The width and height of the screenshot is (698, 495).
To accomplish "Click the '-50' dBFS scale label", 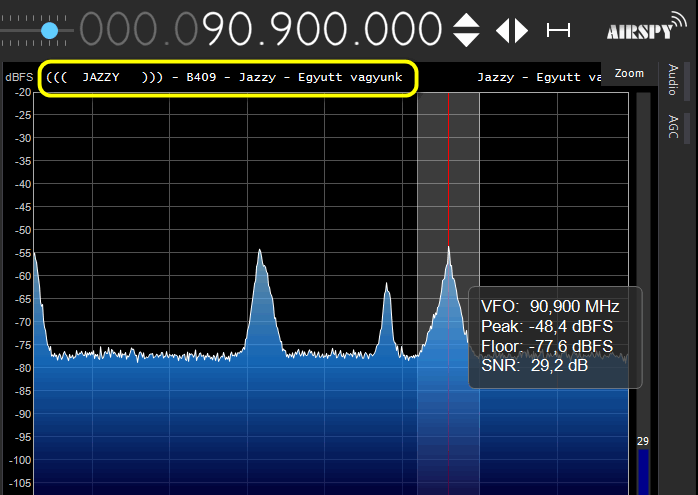I will tap(23, 230).
